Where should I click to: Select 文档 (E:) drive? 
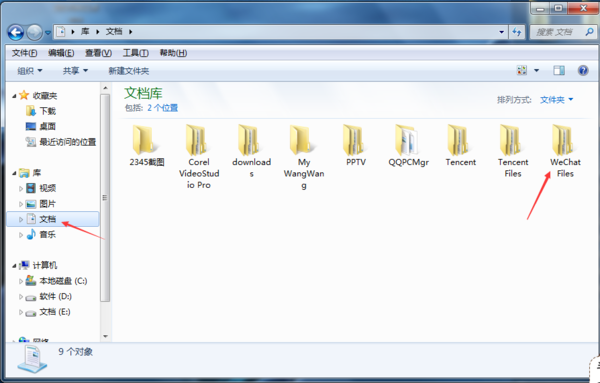pyautogui.click(x=48, y=312)
